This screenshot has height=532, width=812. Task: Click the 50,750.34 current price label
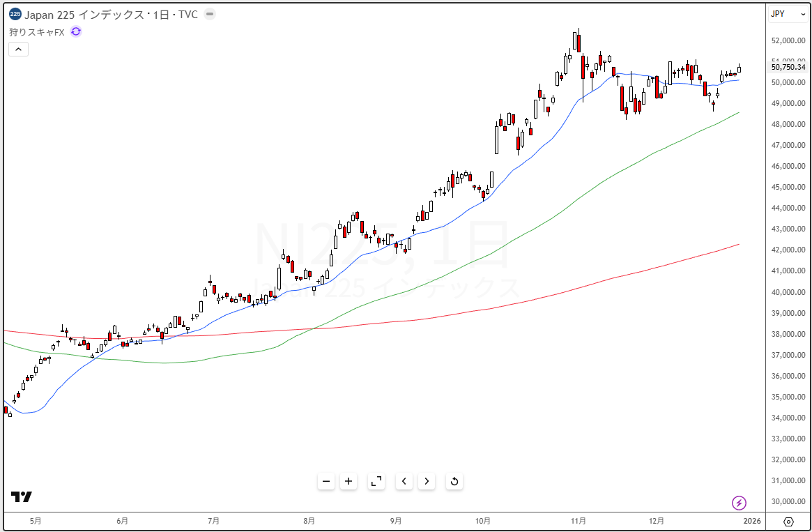coord(788,67)
